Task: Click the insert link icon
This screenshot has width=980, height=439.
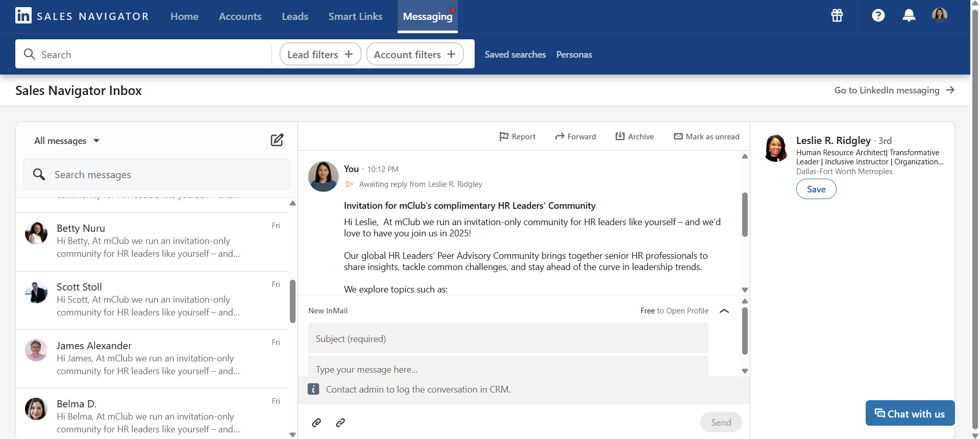Action: [340, 422]
